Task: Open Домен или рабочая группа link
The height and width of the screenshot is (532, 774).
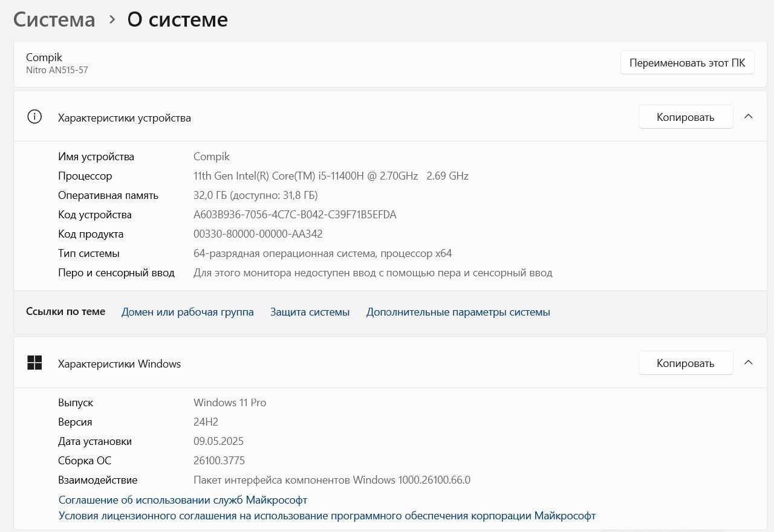Action: coord(187,312)
